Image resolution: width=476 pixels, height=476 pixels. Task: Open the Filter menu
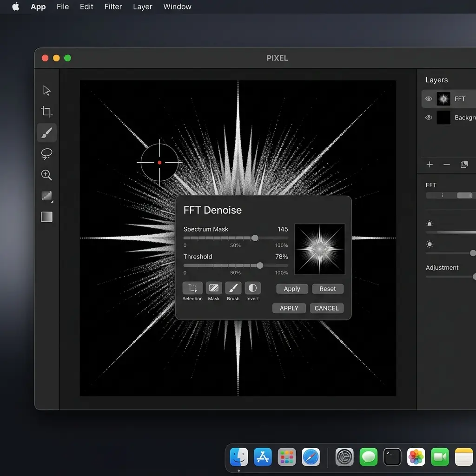click(113, 7)
